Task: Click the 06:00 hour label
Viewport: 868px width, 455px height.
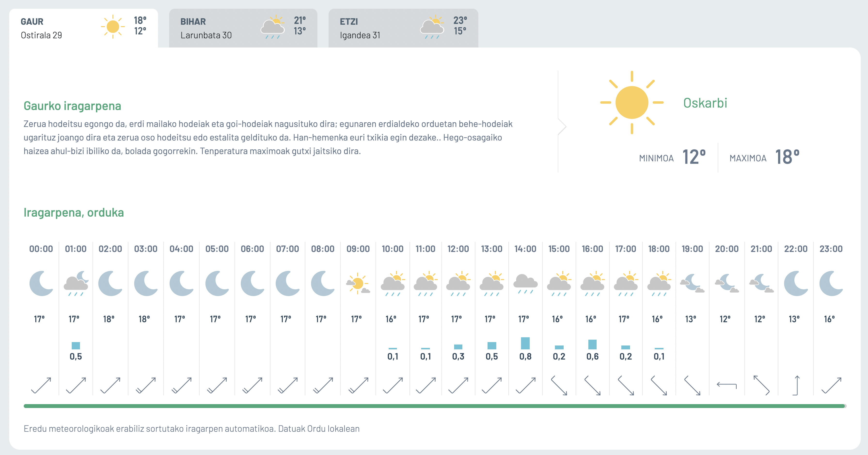Action: [x=253, y=249]
